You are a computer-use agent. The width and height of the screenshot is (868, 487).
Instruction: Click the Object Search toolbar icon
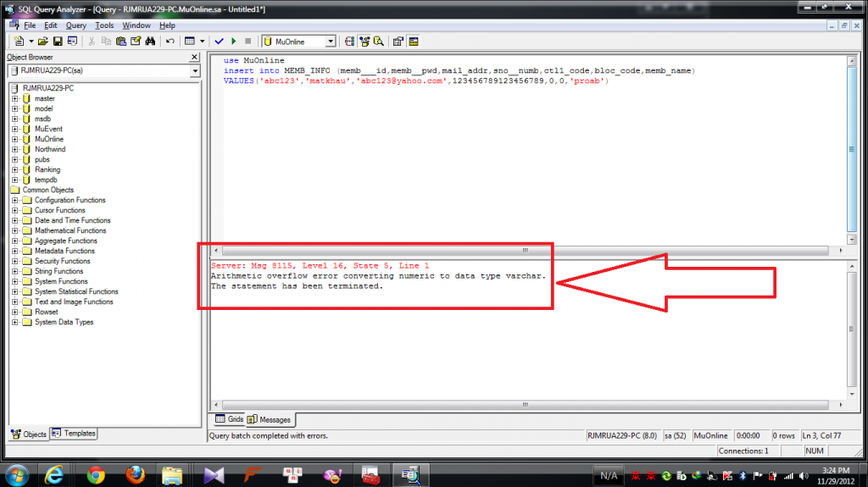[x=379, y=41]
